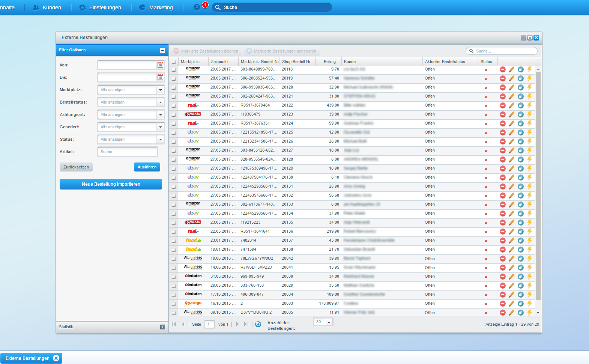Open the calendar picker for Von date
Screen dimensions: 589x364
tap(160, 65)
